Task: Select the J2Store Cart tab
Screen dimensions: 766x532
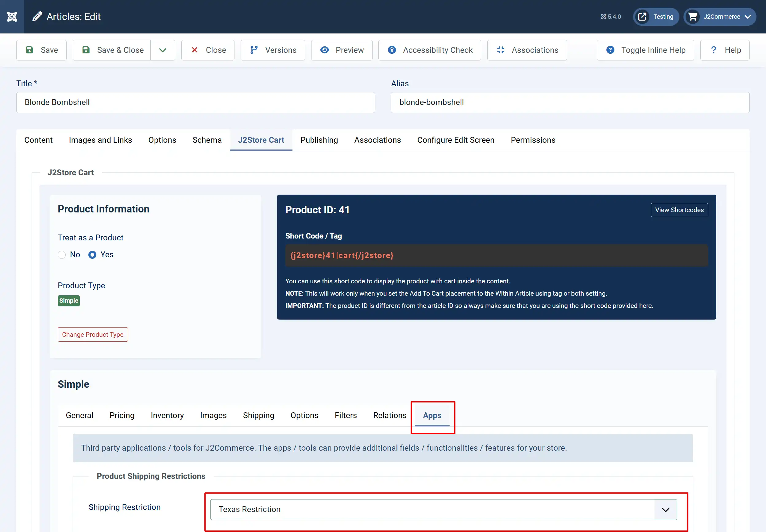Action: (x=261, y=140)
